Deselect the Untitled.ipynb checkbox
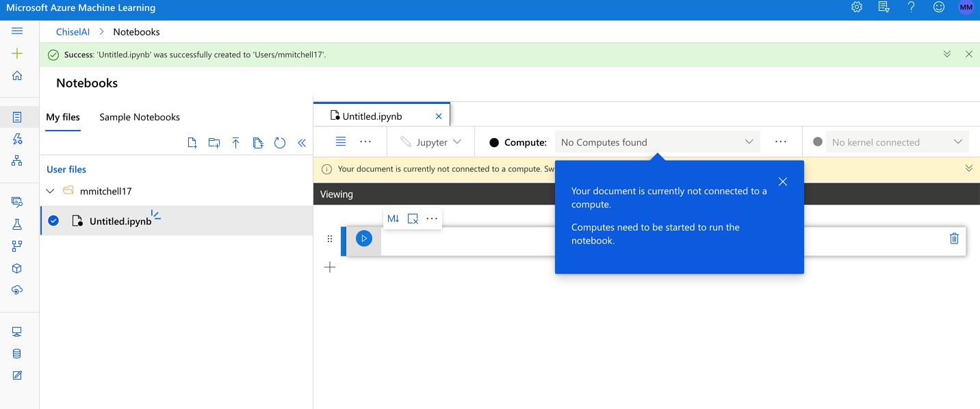This screenshot has width=980, height=409. [53, 220]
